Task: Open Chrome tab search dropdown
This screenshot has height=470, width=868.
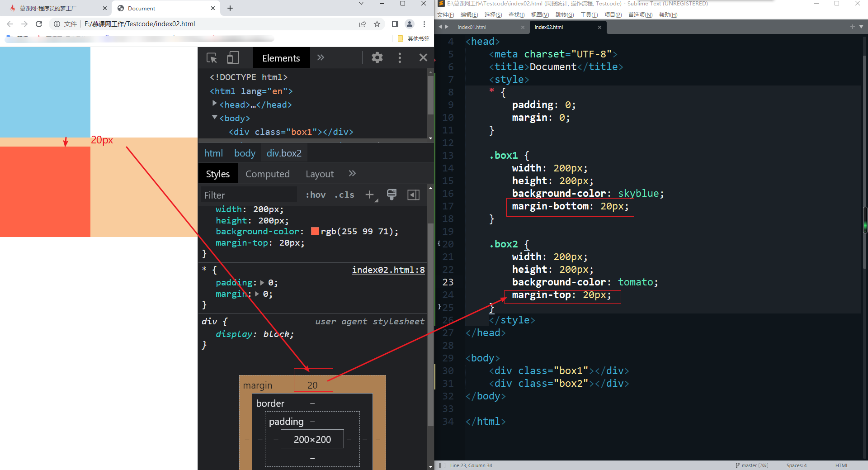Action: pyautogui.click(x=361, y=4)
